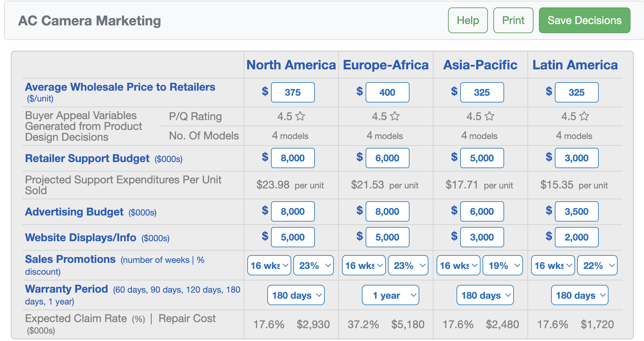Image resolution: width=644 pixels, height=341 pixels.
Task: Click the Europe-Africa P/Q rating star
Action: pos(395,116)
